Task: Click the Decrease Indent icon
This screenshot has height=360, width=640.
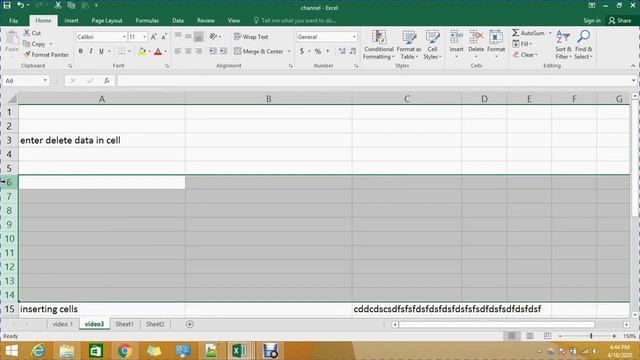Action: click(213, 51)
